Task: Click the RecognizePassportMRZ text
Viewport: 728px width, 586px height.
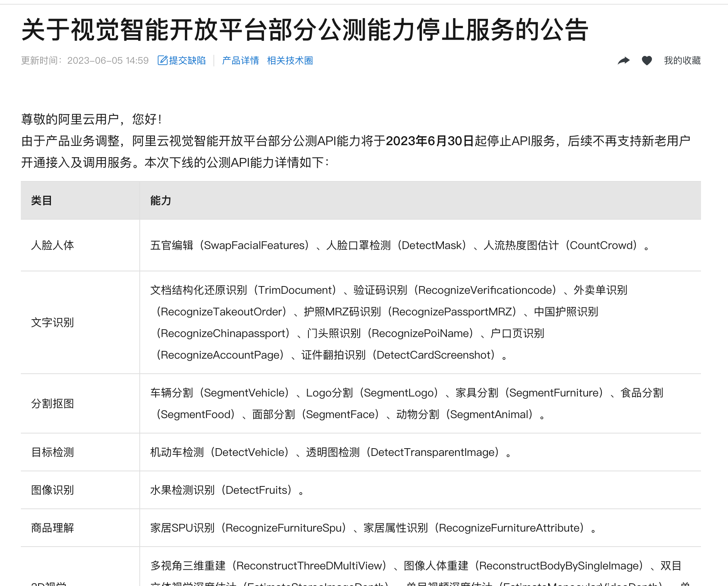Action: pos(452,312)
